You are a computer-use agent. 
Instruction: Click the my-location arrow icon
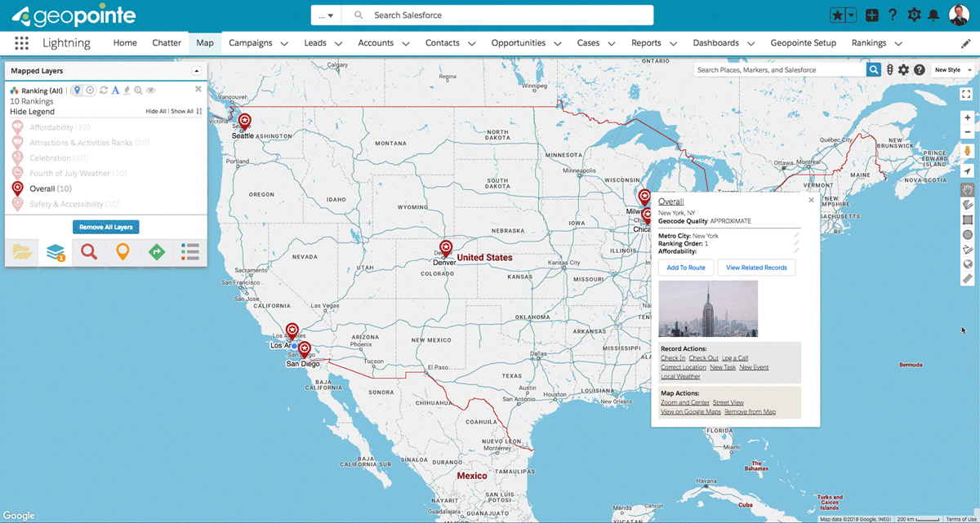967,171
